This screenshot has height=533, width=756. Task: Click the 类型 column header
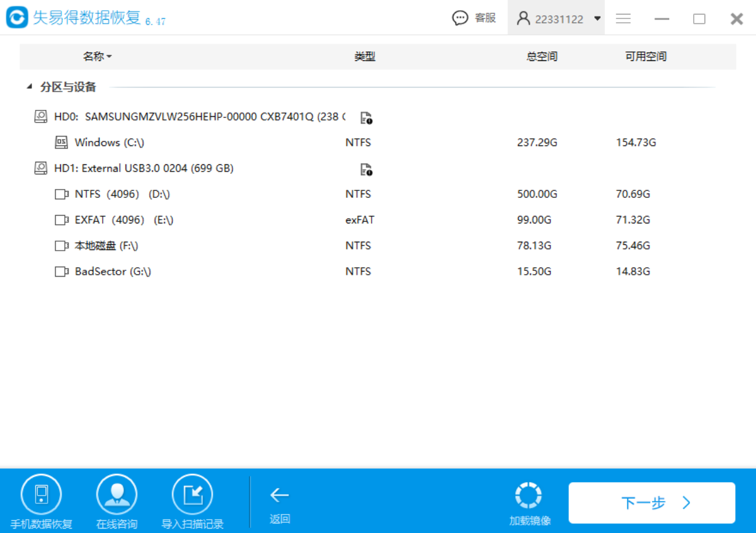pos(365,56)
